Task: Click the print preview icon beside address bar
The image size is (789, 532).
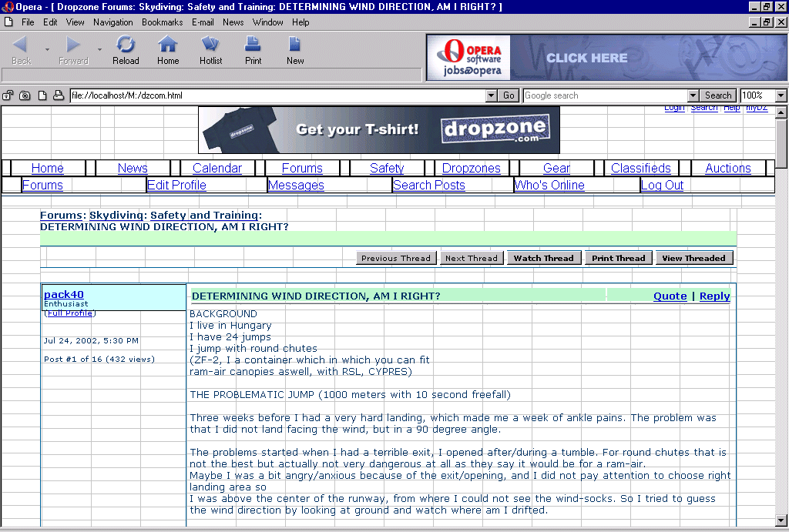Action: [x=59, y=95]
